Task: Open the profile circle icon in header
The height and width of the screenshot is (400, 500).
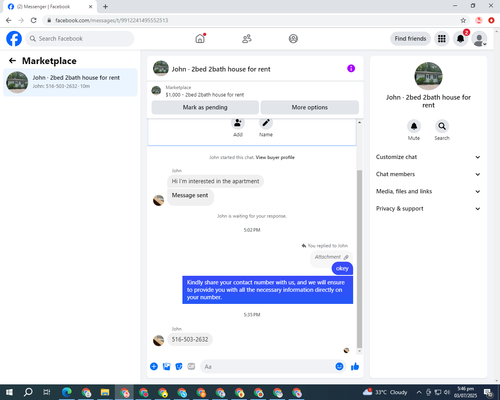Action: tap(293, 39)
